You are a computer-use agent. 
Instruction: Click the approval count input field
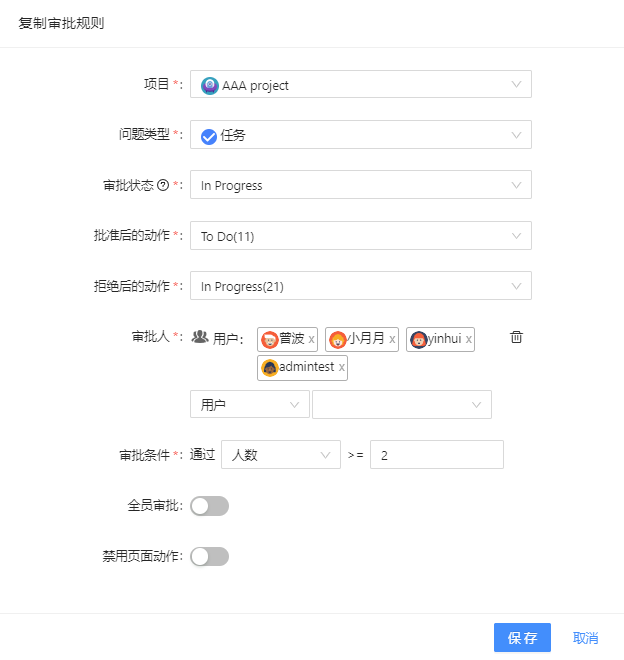pos(436,455)
